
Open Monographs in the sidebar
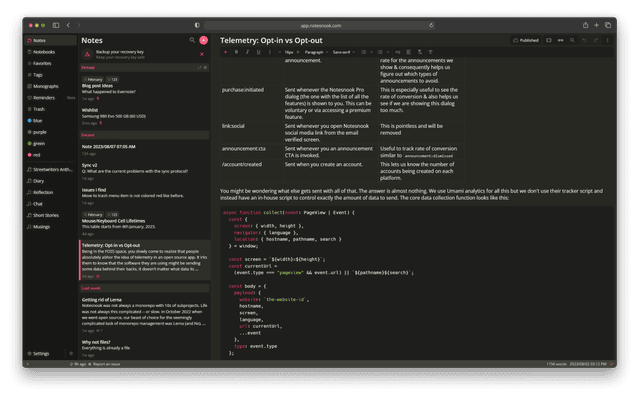[50, 86]
